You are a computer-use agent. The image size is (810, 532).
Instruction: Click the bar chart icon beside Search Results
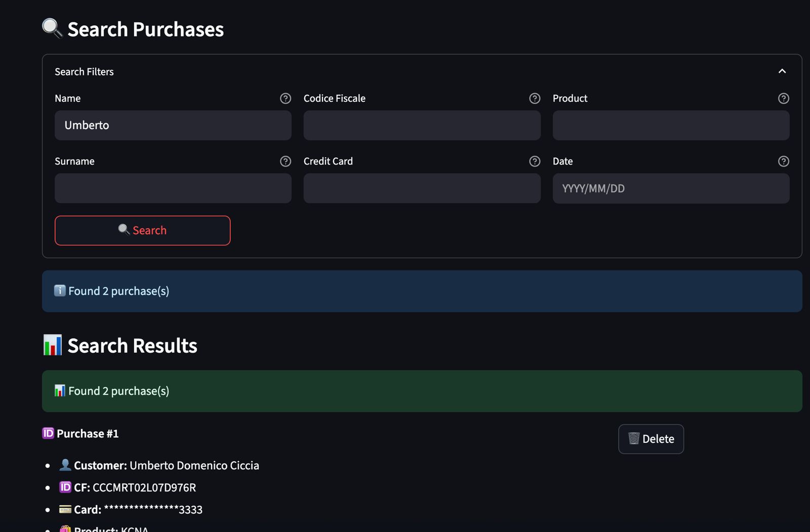[53, 345]
